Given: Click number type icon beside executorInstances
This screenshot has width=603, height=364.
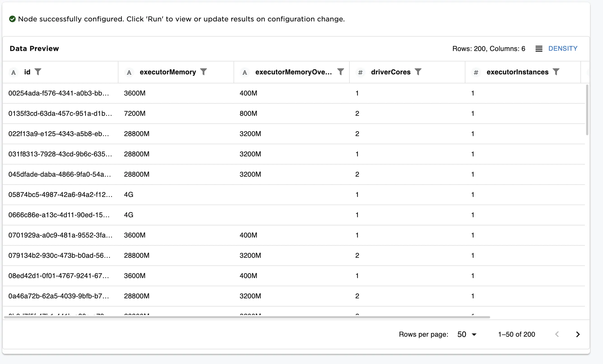Looking at the screenshot, I should [x=476, y=72].
